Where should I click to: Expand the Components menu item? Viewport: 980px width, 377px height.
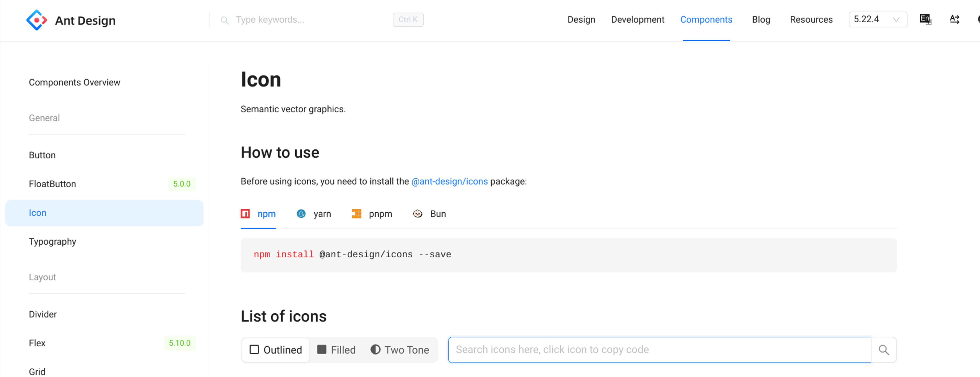point(706,19)
